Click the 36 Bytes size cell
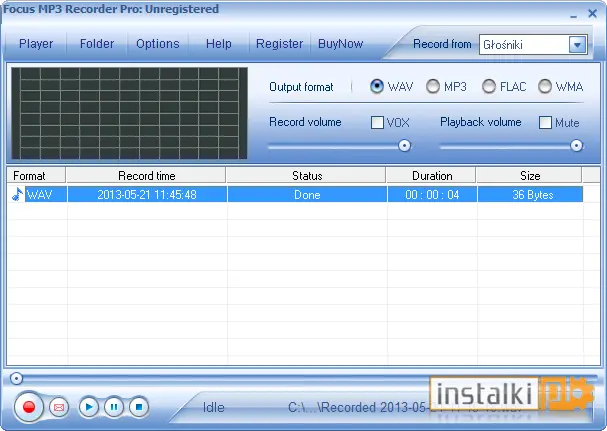 (530, 194)
